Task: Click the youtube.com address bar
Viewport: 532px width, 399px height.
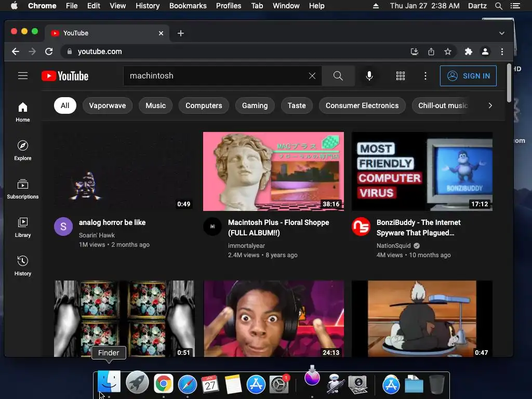Action: 234,51
